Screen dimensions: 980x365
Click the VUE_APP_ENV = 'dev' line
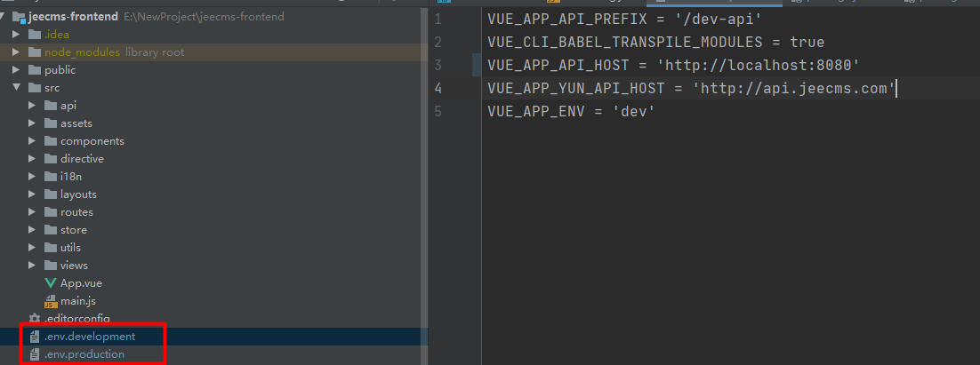[x=571, y=111]
